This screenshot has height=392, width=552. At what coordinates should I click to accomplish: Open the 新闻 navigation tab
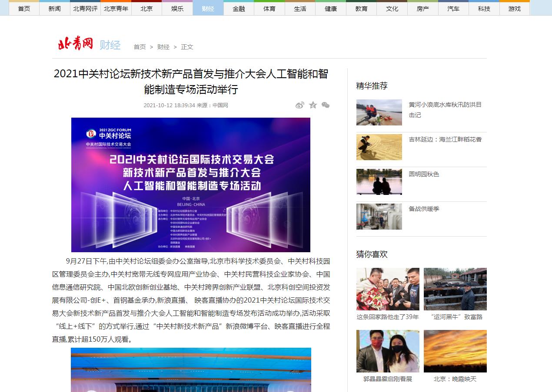[x=55, y=9]
